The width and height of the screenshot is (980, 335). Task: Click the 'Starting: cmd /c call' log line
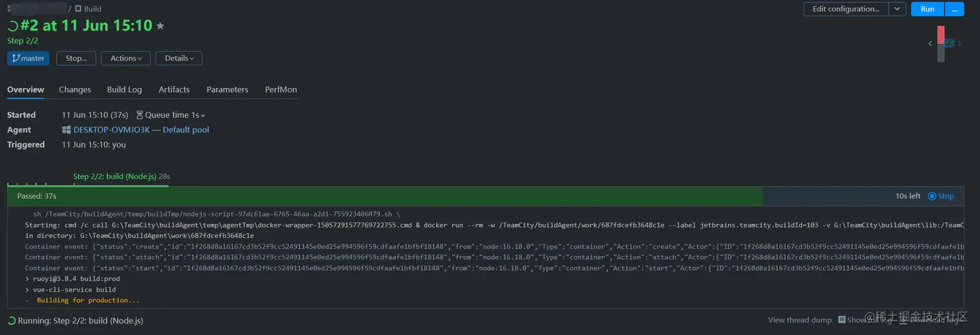coord(494,225)
